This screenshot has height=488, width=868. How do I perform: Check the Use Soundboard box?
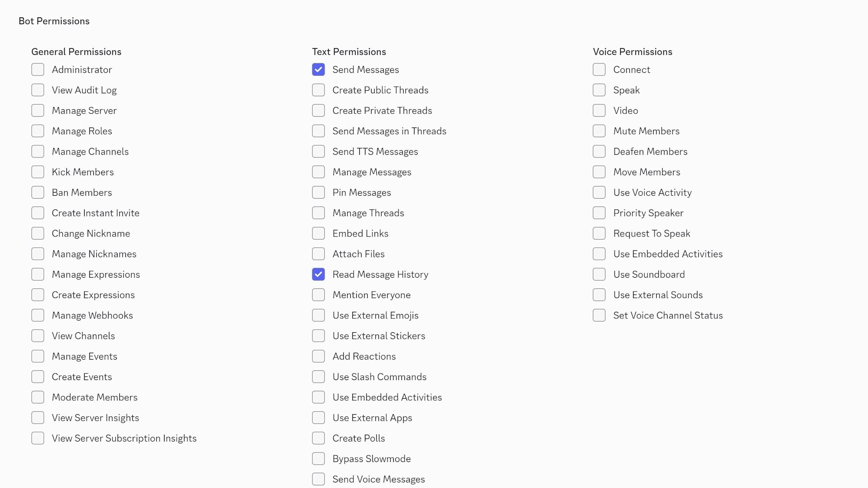(x=599, y=274)
